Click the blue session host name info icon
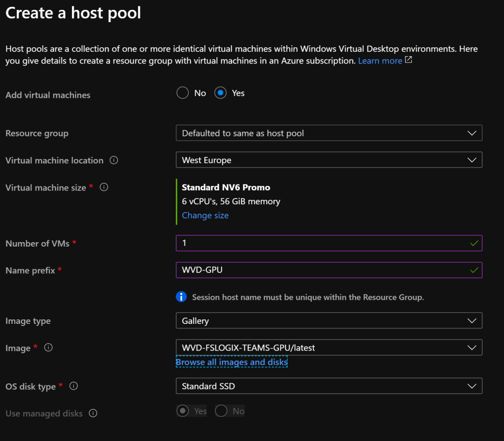Viewport: 504px width, 441px height. 181,297
